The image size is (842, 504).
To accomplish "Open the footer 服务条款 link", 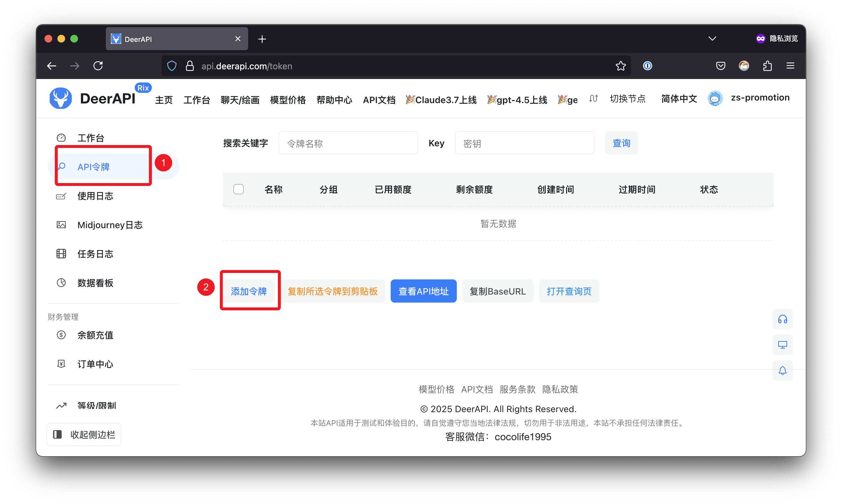I will (517, 389).
